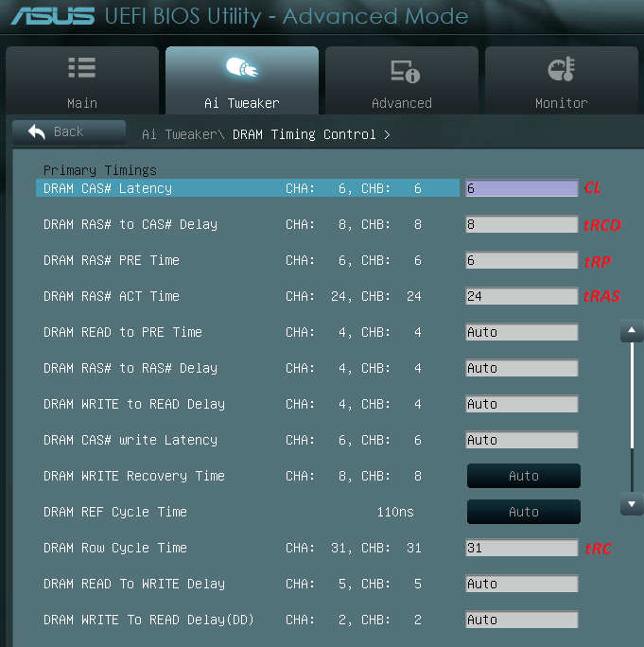This screenshot has width=644, height=647.
Task: Select the DRAM CAS# Latency value field
Action: point(521,188)
